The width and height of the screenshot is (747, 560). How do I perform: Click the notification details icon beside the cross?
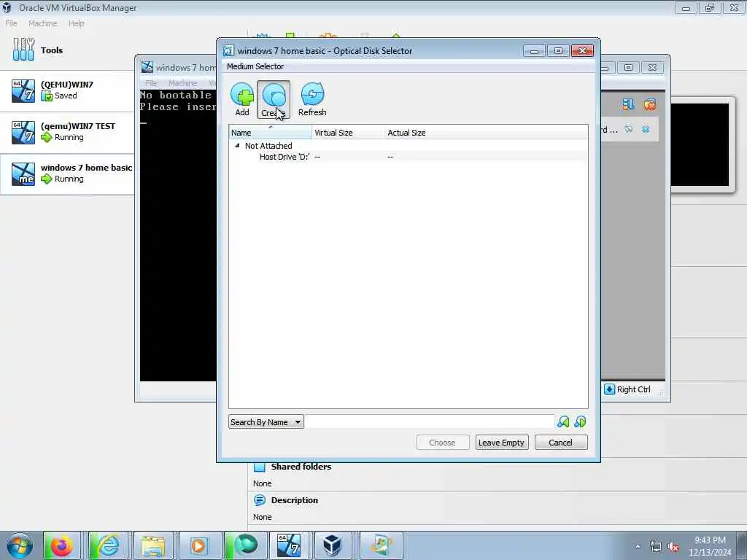(x=629, y=129)
